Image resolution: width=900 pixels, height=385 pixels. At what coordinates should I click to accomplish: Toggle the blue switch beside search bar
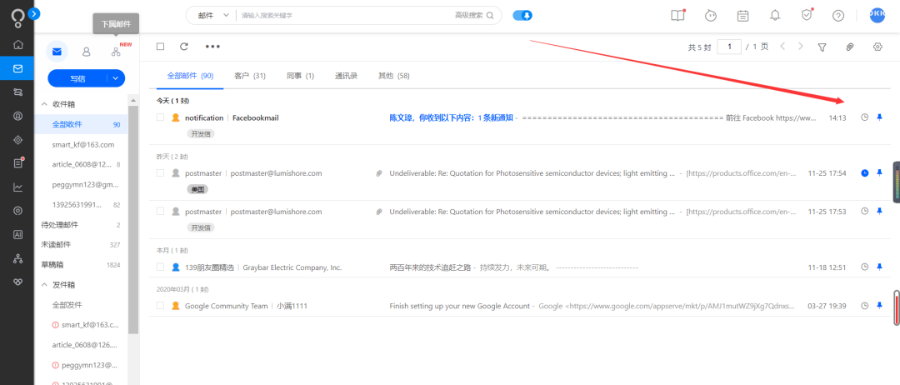point(522,15)
